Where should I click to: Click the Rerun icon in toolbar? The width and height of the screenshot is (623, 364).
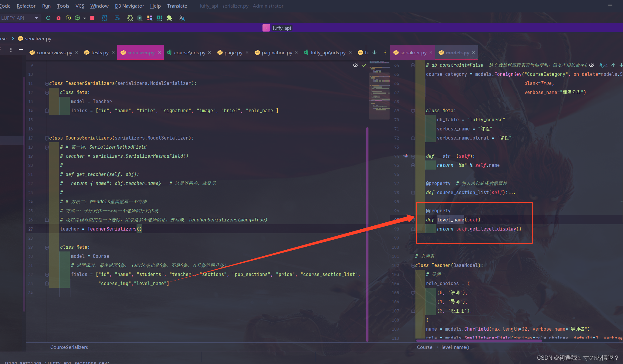[48, 18]
